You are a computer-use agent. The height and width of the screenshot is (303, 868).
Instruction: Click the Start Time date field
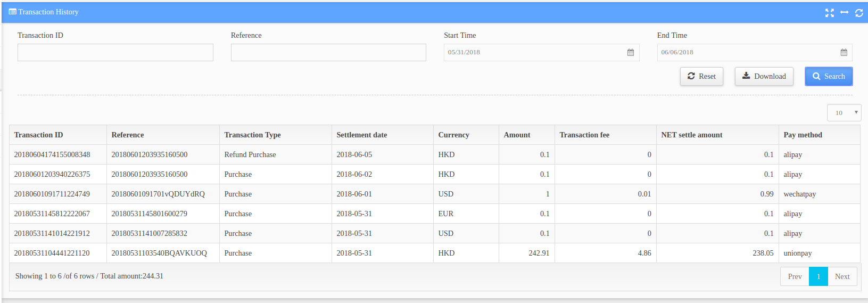541,52
